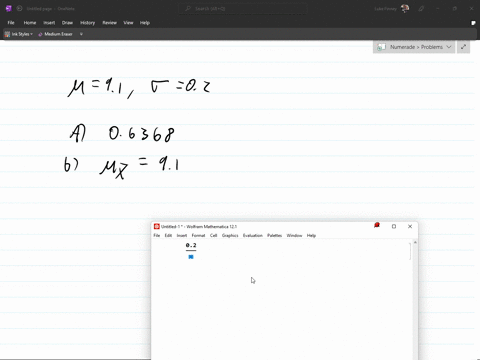Click the Luke Finney account picture
Screen dimensions: 480x360
[405, 8]
